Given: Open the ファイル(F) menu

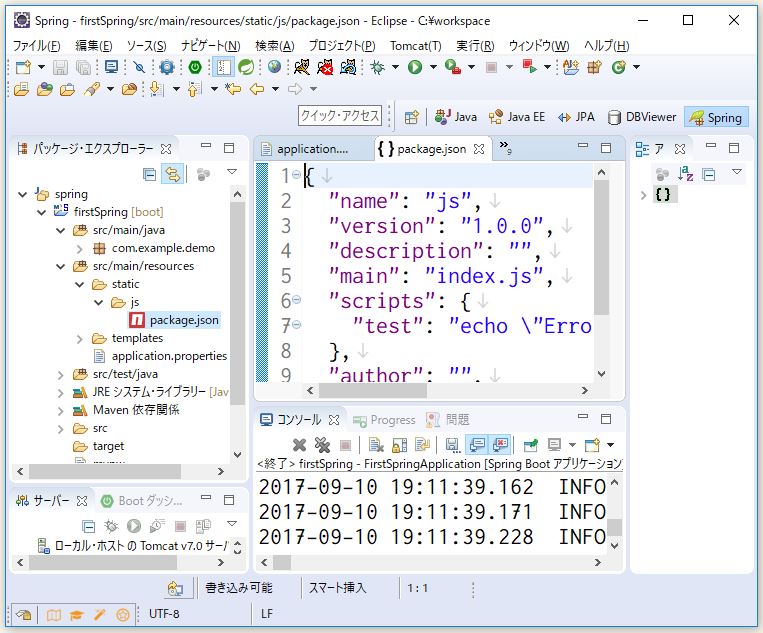Looking at the screenshot, I should pyautogui.click(x=36, y=46).
